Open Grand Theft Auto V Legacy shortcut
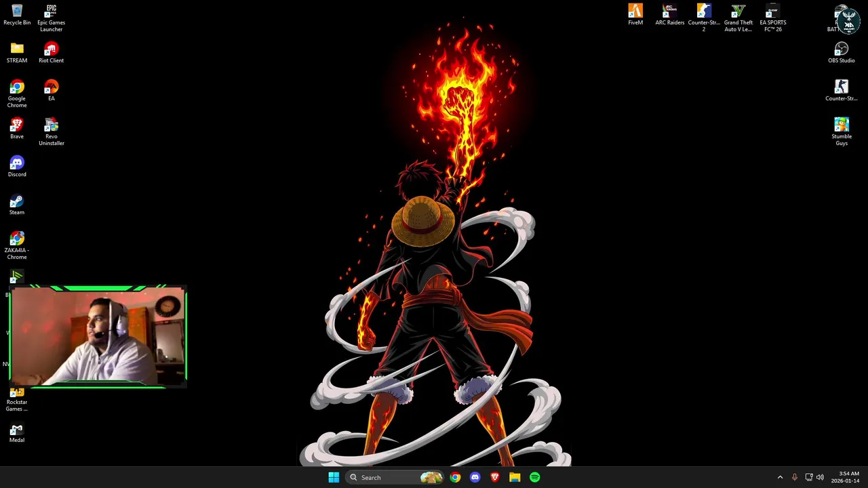The height and width of the screenshot is (488, 868). coord(738,18)
